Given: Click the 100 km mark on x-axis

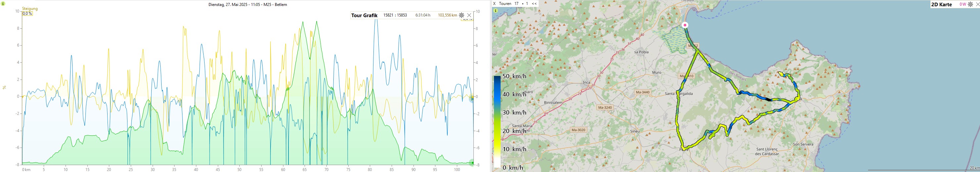Looking at the screenshot, I should pos(457,169).
